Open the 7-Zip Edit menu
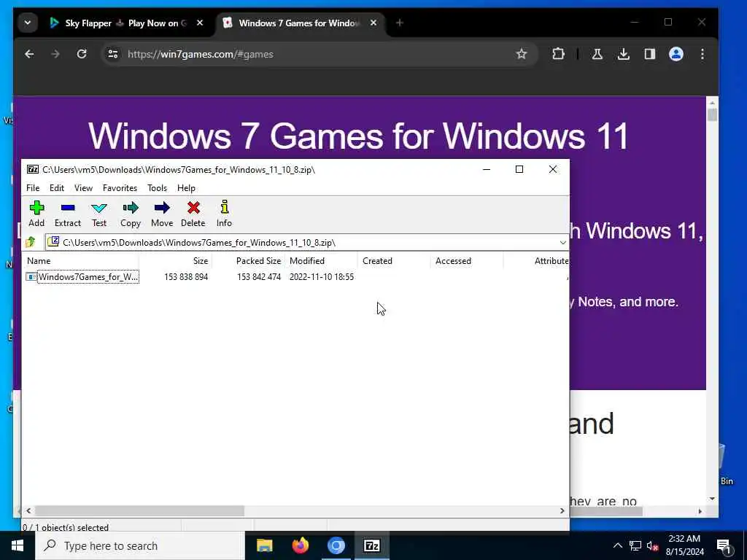Viewport: 747px width, 560px height. pyautogui.click(x=57, y=188)
